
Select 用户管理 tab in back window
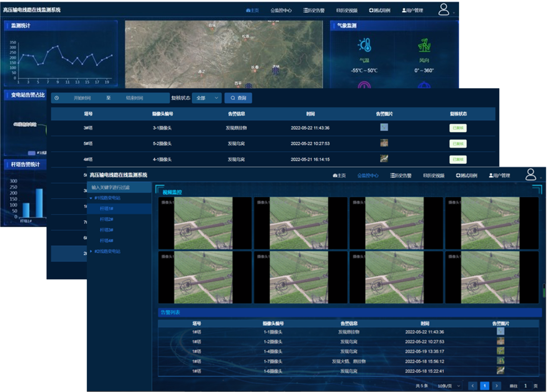(412, 11)
